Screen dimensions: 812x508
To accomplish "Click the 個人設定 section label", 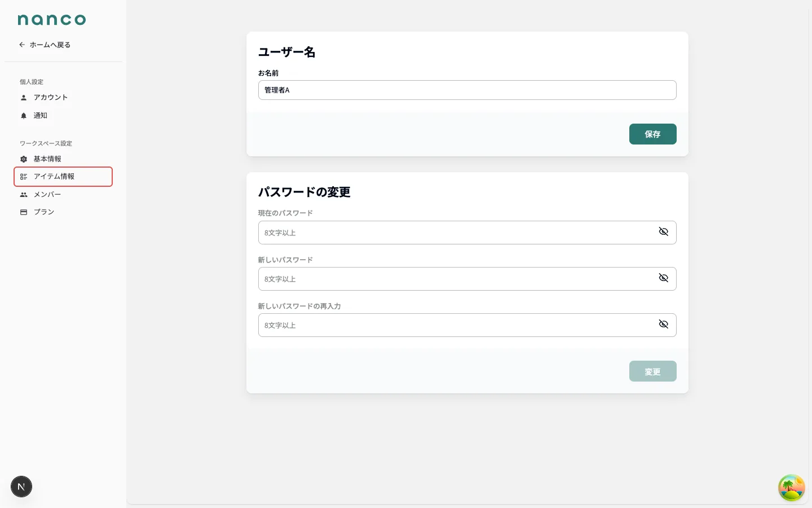I will 32,82.
